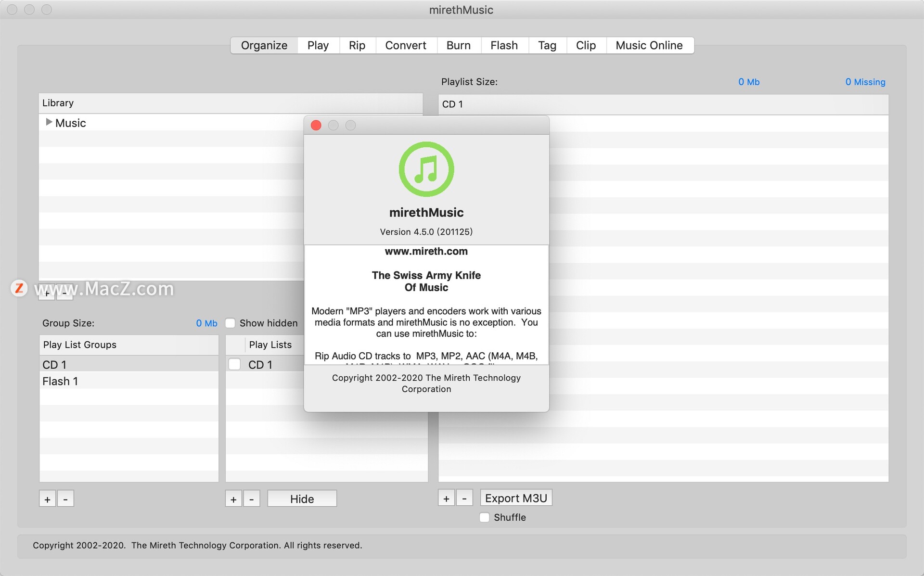Expand the Music library tree item
924x576 pixels.
[49, 122]
